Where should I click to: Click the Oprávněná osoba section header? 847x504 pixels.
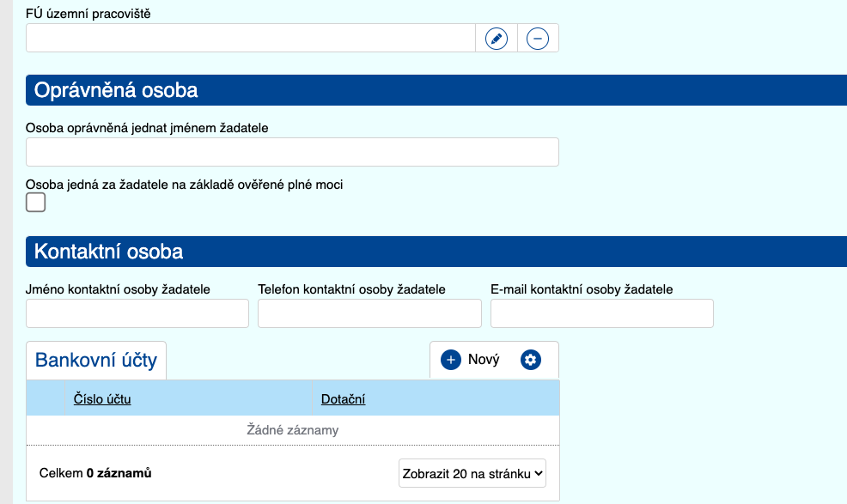click(x=116, y=90)
